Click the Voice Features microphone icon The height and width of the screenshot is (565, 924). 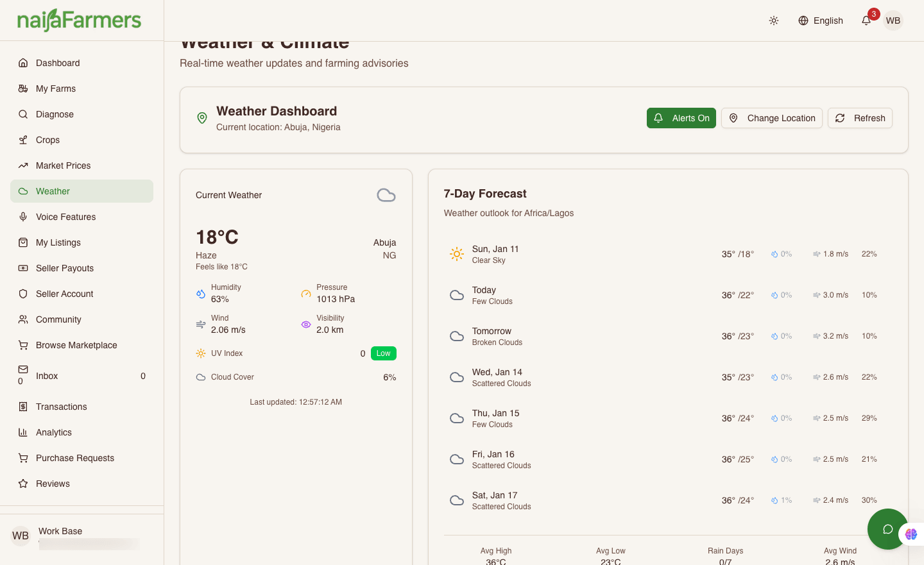tap(23, 217)
